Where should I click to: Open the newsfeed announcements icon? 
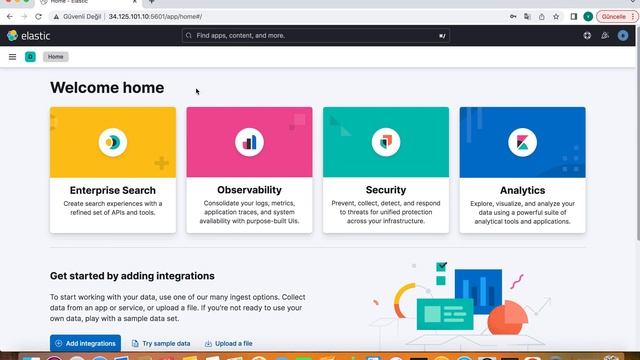pos(605,36)
